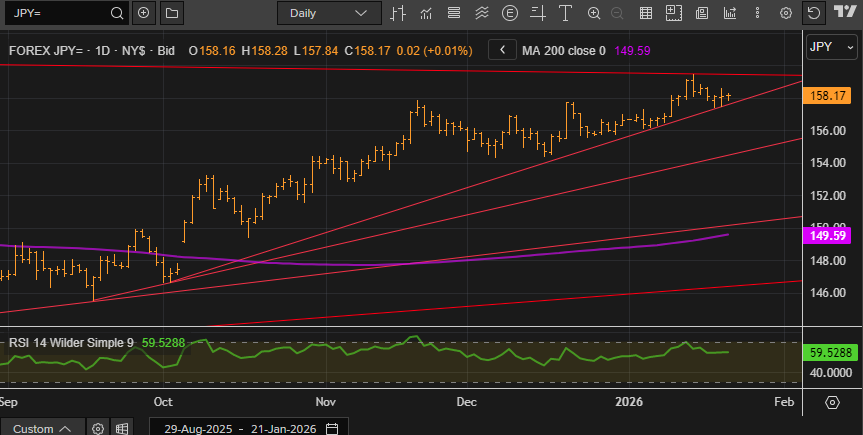Screen dimensions: 863x435
Task: Click the JPY= symbol input field
Action: pos(55,13)
